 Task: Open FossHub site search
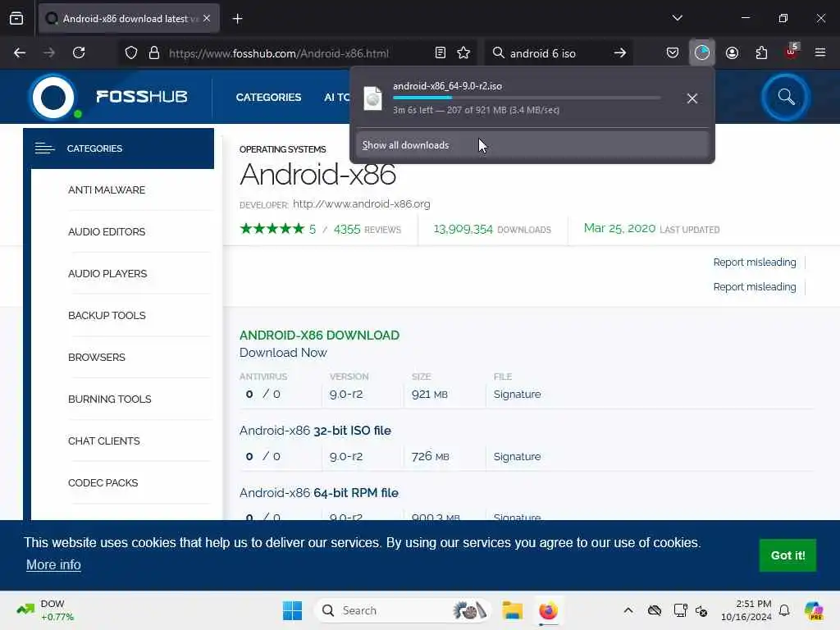coord(786,97)
